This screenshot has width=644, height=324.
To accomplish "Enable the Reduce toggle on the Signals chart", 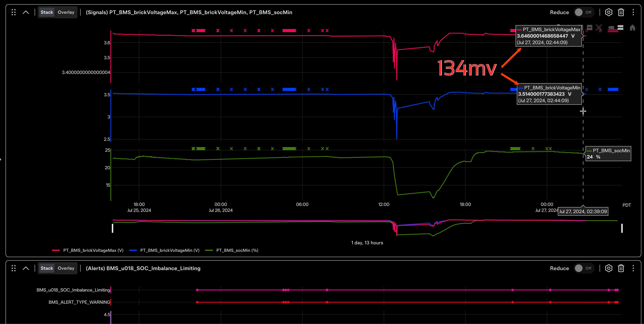I will tap(584, 12).
